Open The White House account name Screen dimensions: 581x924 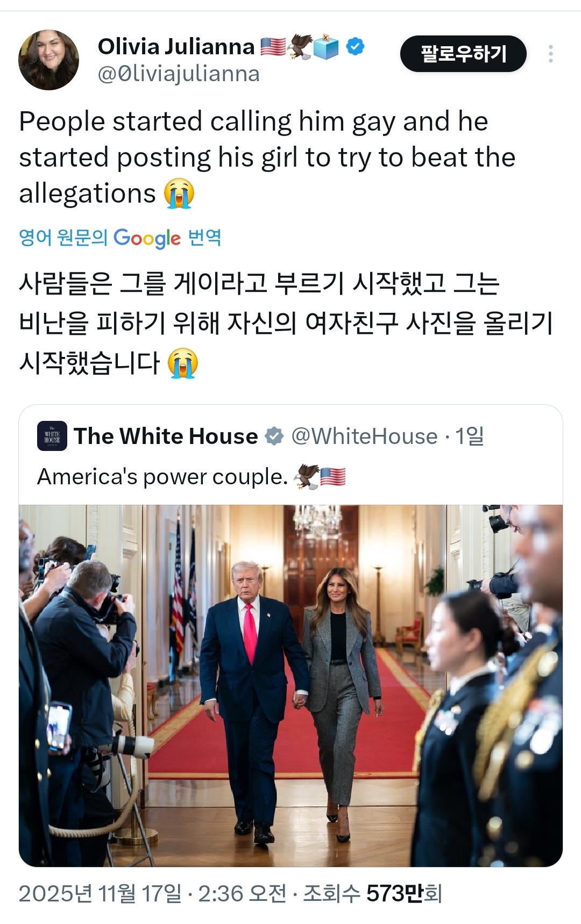[166, 436]
